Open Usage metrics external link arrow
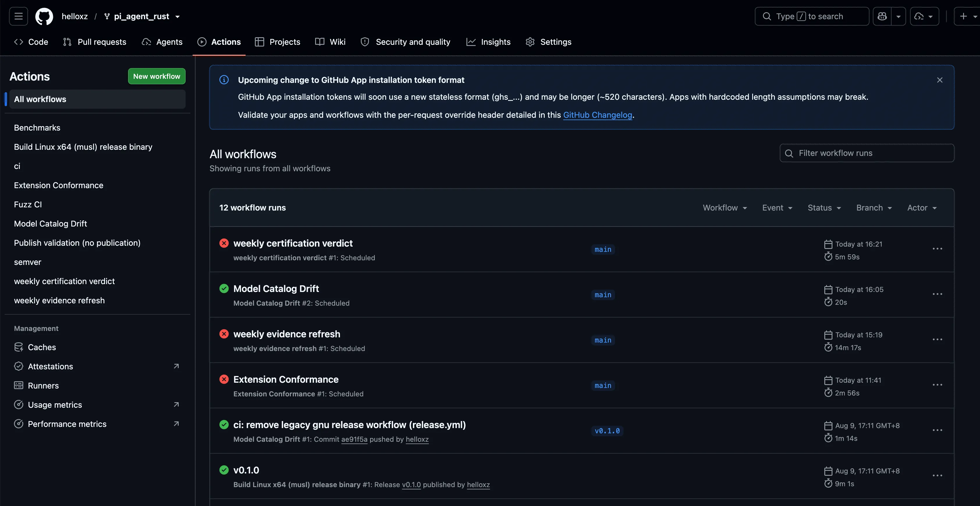Viewport: 980px width, 506px height. (176, 405)
